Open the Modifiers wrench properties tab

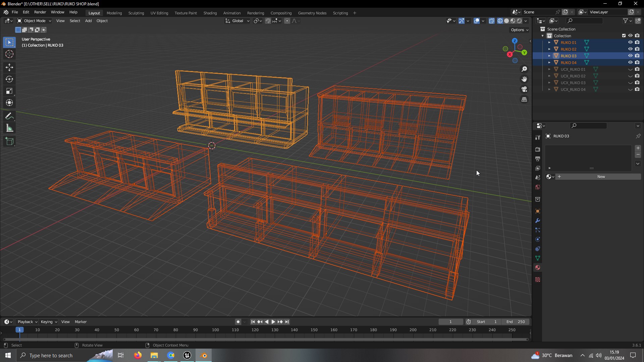pyautogui.click(x=538, y=221)
